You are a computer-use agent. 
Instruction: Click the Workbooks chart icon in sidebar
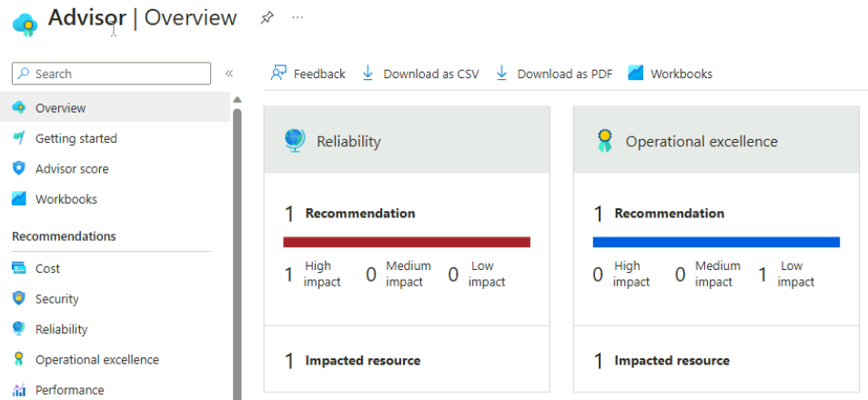click(x=18, y=199)
